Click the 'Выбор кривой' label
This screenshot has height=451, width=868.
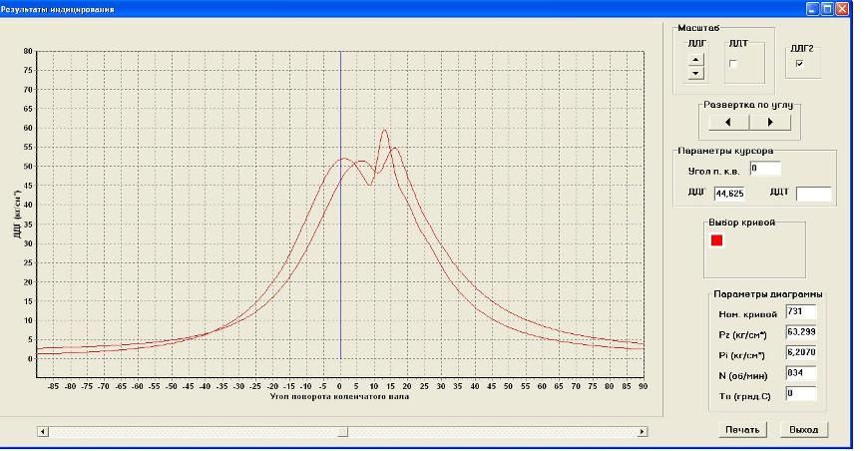741,223
